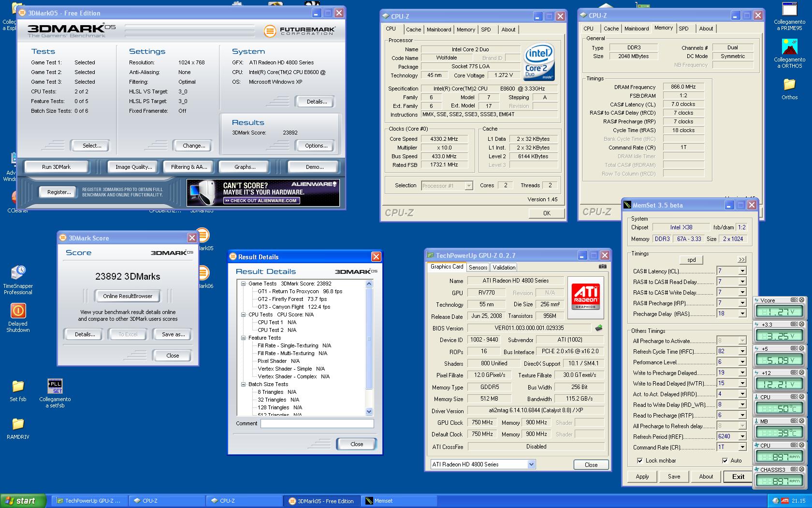This screenshot has width=812, height=508.
Task: Click the GPU-Z title bar icon
Action: pos(430,255)
